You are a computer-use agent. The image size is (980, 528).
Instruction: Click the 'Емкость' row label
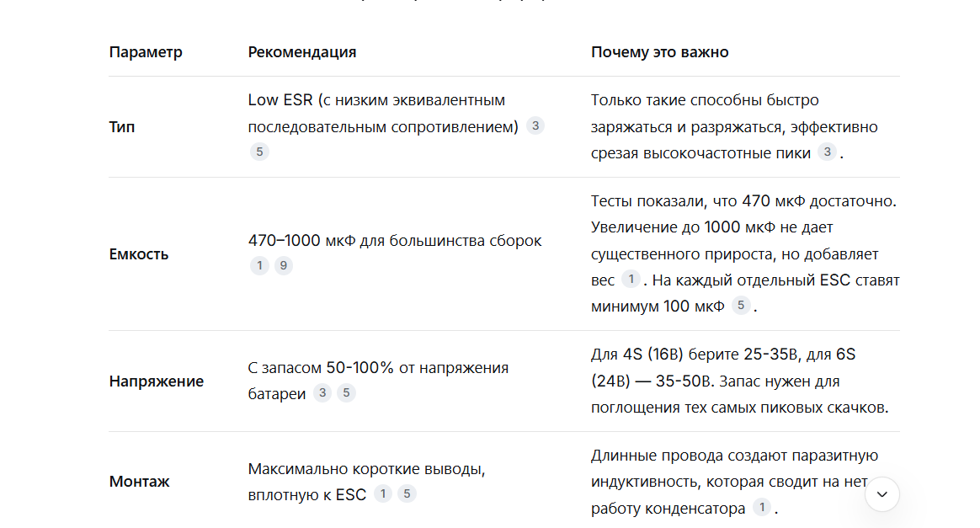coord(139,254)
